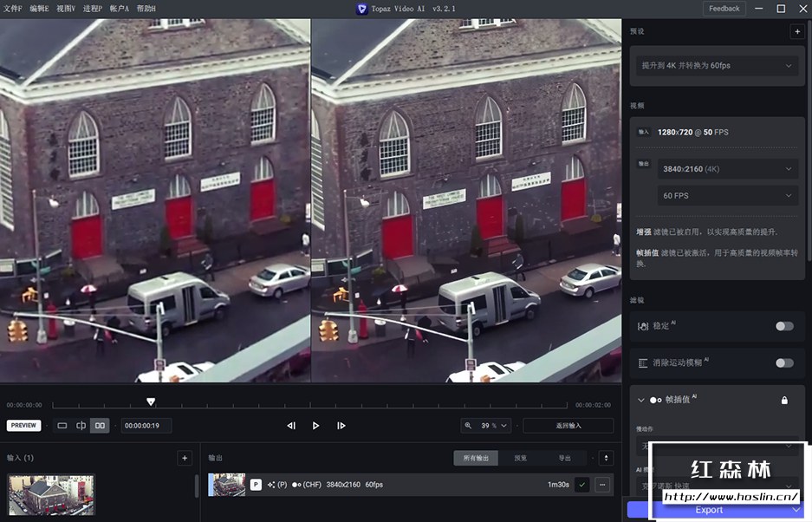Click the sort outputs arrow icon
Image resolution: width=812 pixels, height=522 pixels.
click(x=607, y=458)
